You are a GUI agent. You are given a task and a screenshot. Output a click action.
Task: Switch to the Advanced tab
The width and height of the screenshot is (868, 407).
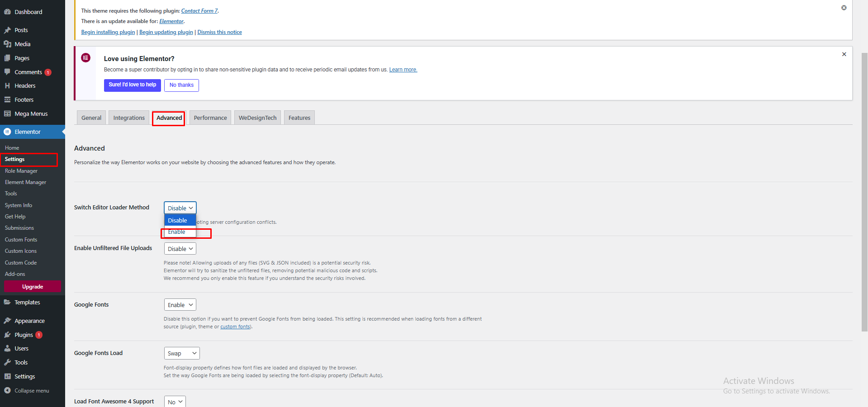tap(169, 118)
